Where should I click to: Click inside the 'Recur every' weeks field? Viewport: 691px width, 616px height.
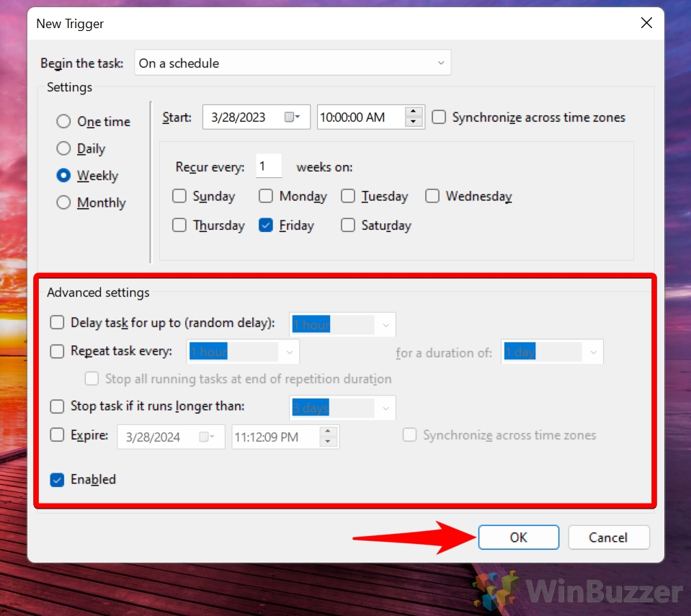tap(268, 166)
